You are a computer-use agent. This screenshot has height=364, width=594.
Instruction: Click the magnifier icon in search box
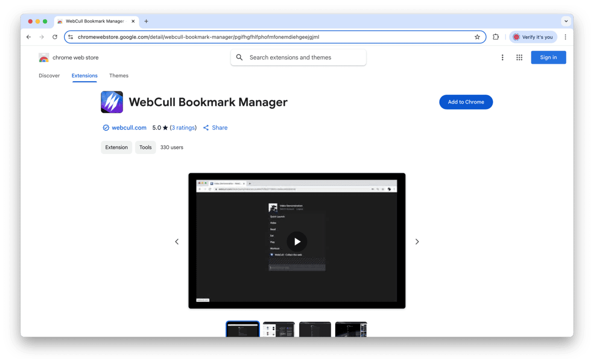coord(239,58)
